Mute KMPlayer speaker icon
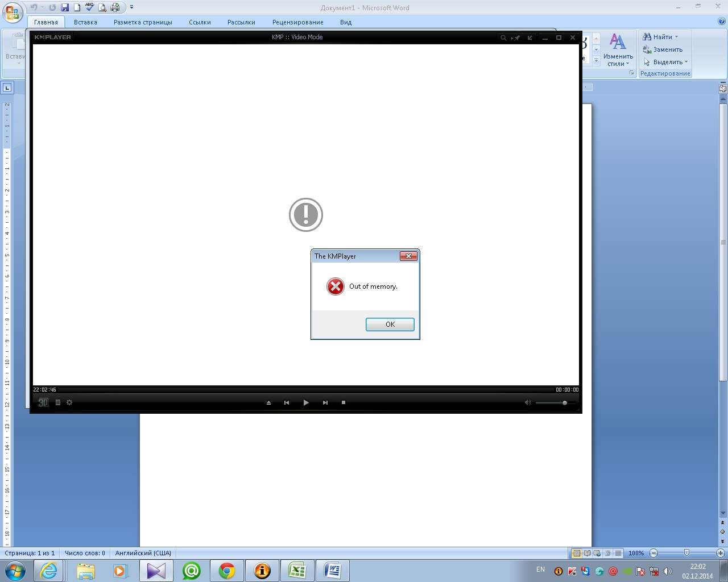 point(527,402)
